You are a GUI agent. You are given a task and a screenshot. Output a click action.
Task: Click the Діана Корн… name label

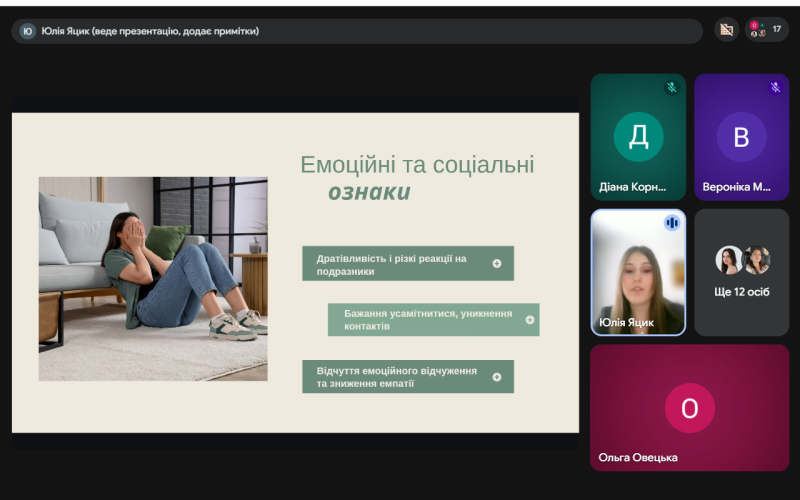633,186
